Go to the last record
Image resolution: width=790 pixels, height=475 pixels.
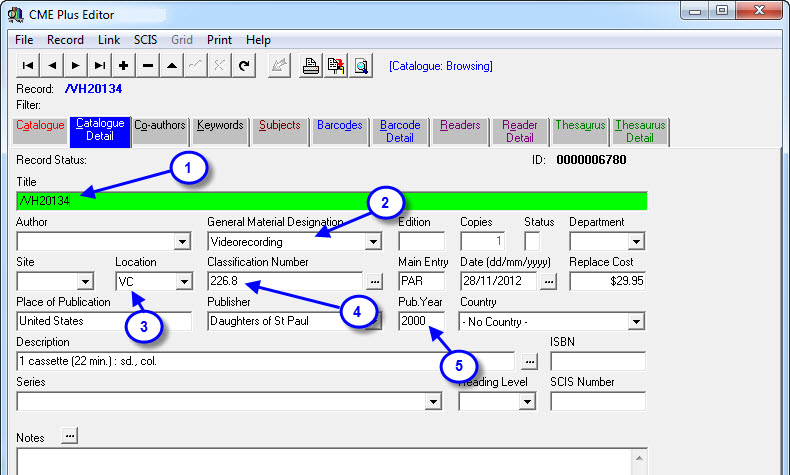point(100,66)
